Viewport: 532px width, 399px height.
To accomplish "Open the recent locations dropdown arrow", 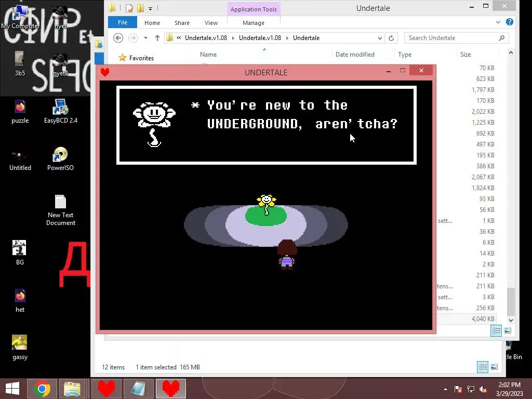I will pos(145,38).
